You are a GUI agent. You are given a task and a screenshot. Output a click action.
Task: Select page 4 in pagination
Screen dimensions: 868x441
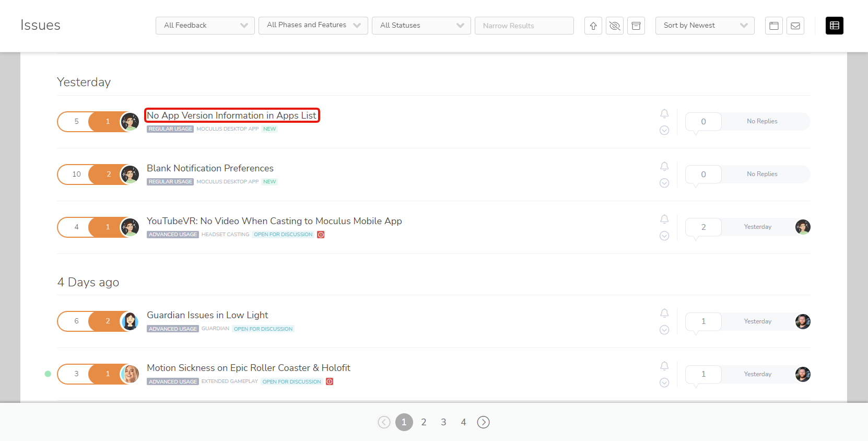pyautogui.click(x=463, y=422)
